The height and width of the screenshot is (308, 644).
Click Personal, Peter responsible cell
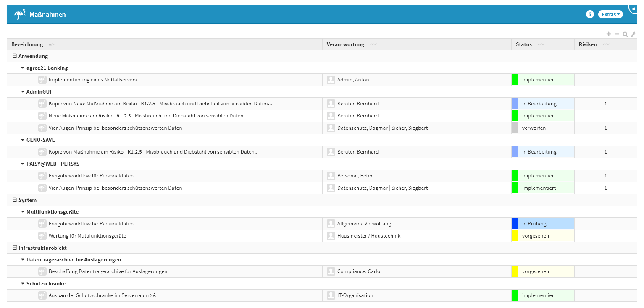click(x=417, y=176)
